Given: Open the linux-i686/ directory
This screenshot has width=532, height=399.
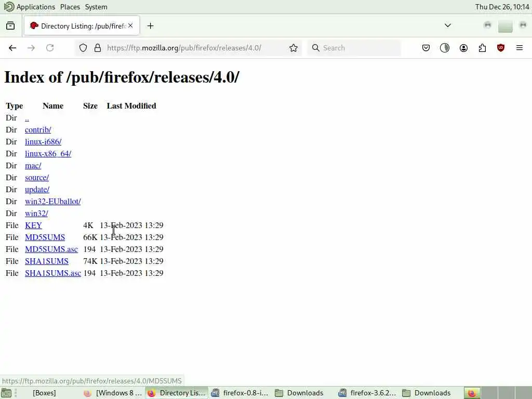Looking at the screenshot, I should (43, 142).
